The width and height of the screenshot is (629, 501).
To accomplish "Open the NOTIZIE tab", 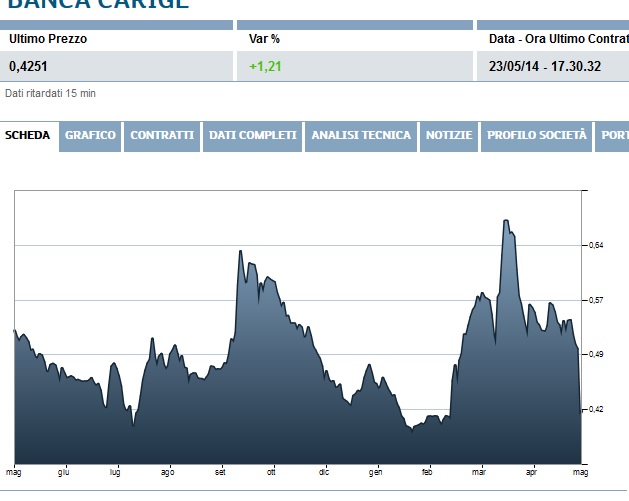I will pos(449,136).
